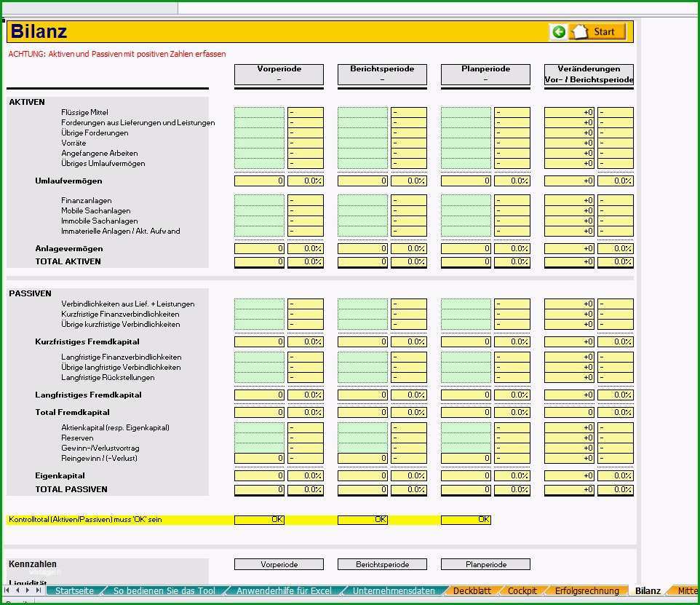Image resolution: width=700 pixels, height=605 pixels.
Task: Select Finanzanlagen Planperiode input cell
Action: point(466,200)
